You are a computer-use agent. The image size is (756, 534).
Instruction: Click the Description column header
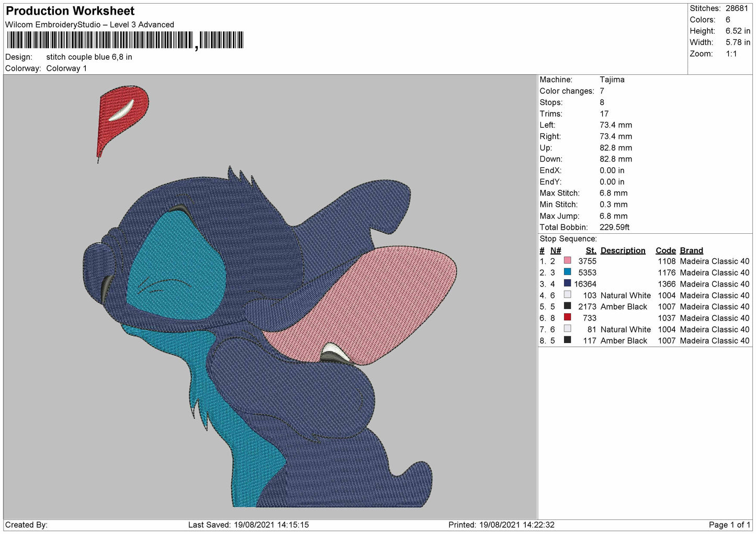click(x=623, y=251)
